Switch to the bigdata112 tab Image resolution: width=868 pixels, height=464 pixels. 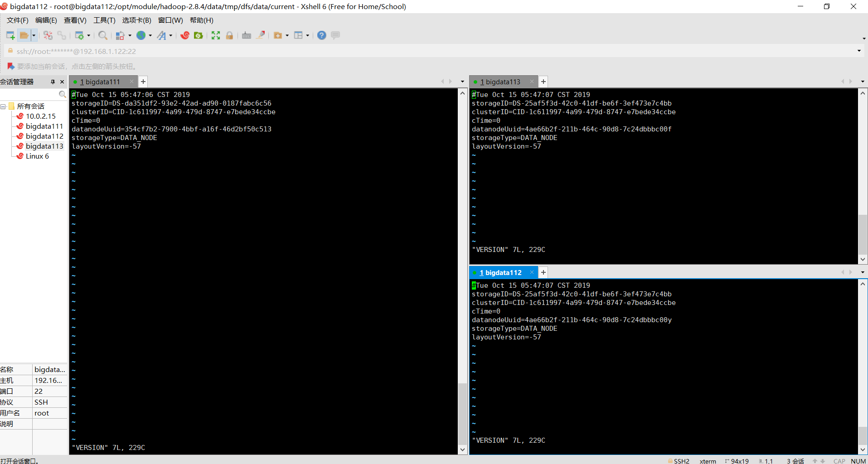pyautogui.click(x=500, y=273)
